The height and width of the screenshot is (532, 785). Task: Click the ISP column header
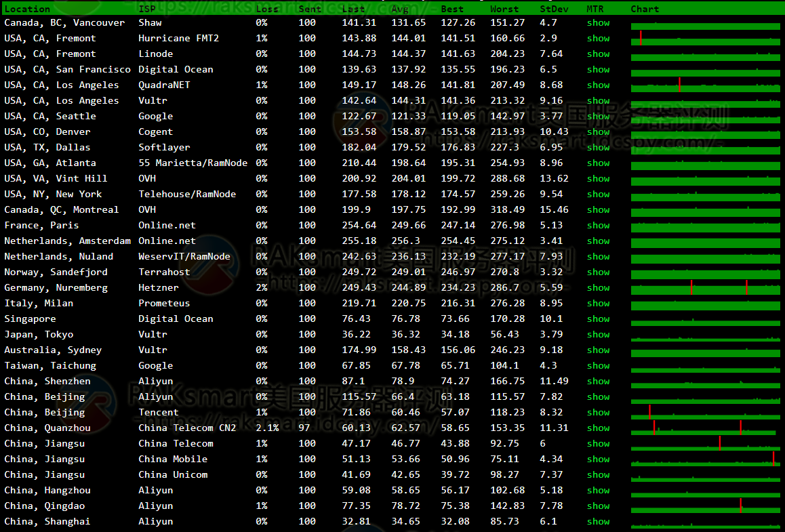146,9
